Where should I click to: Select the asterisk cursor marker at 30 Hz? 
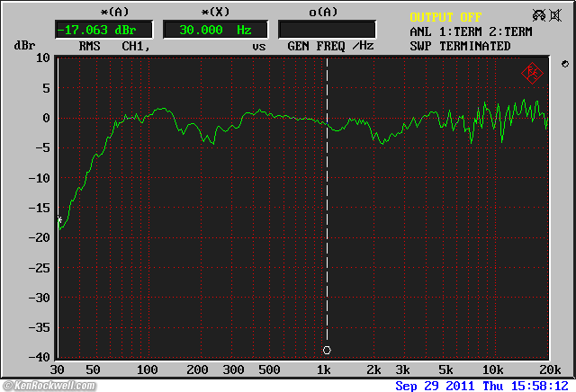59,219
